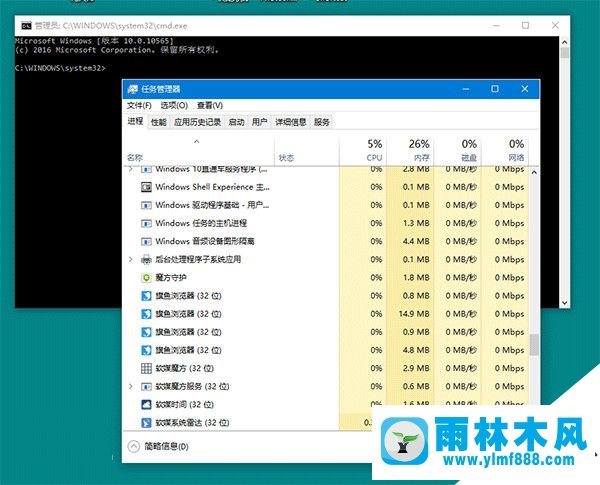
Task: Minimize the cmd.exe window
Action: (497, 26)
